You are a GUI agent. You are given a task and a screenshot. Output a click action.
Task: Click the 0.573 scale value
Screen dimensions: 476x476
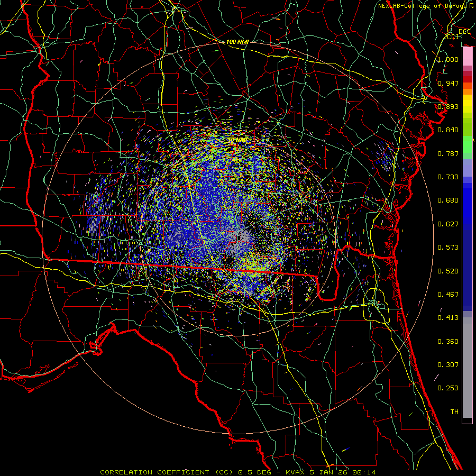click(448, 248)
